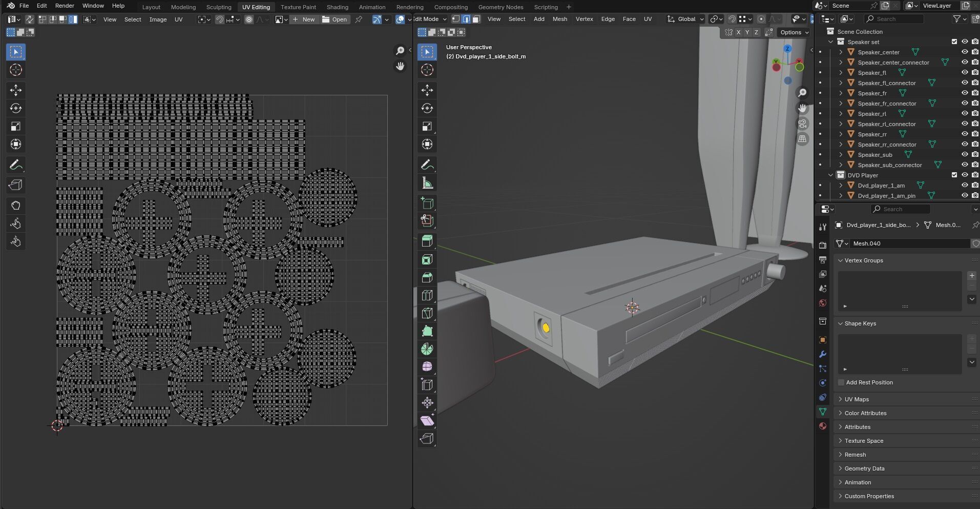Select the Rotate tool in UV editor
980x509 pixels.
pos(16,108)
